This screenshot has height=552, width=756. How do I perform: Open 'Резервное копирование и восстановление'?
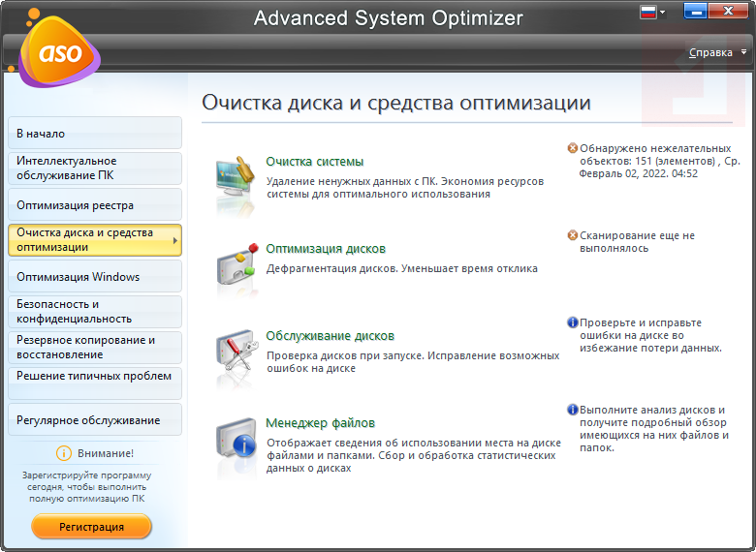point(95,348)
